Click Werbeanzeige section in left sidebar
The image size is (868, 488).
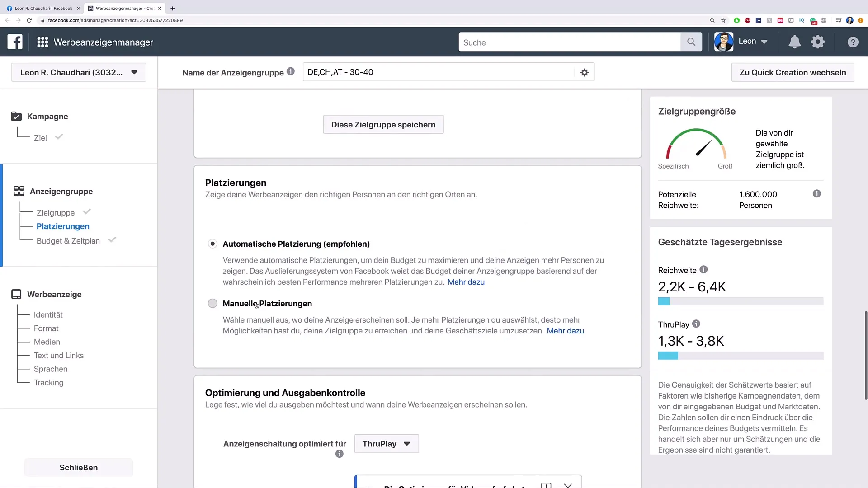54,294
